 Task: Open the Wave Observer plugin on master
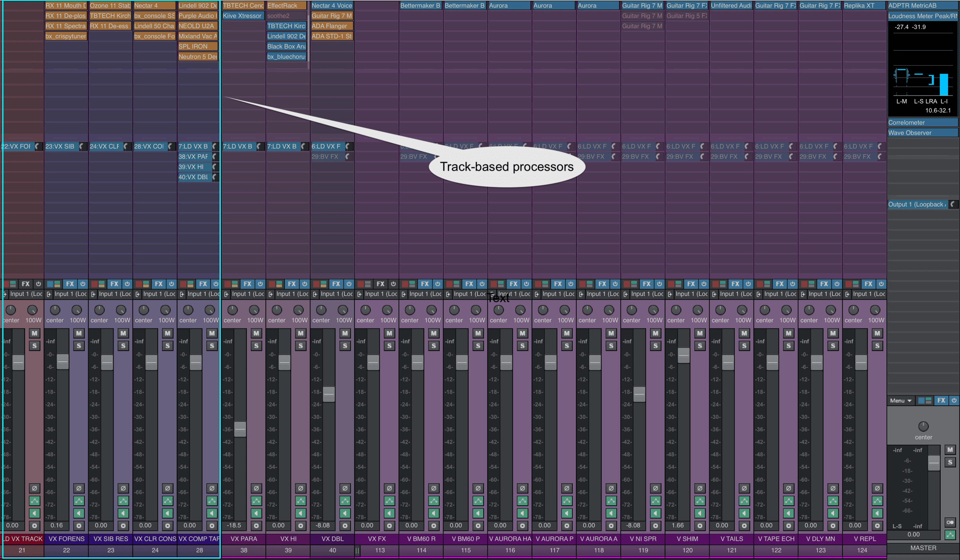coord(922,133)
